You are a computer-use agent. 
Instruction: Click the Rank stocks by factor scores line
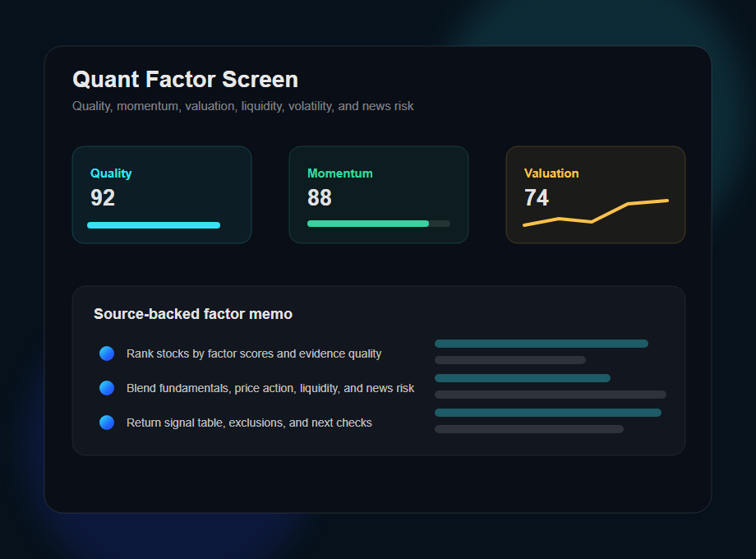[x=254, y=354]
